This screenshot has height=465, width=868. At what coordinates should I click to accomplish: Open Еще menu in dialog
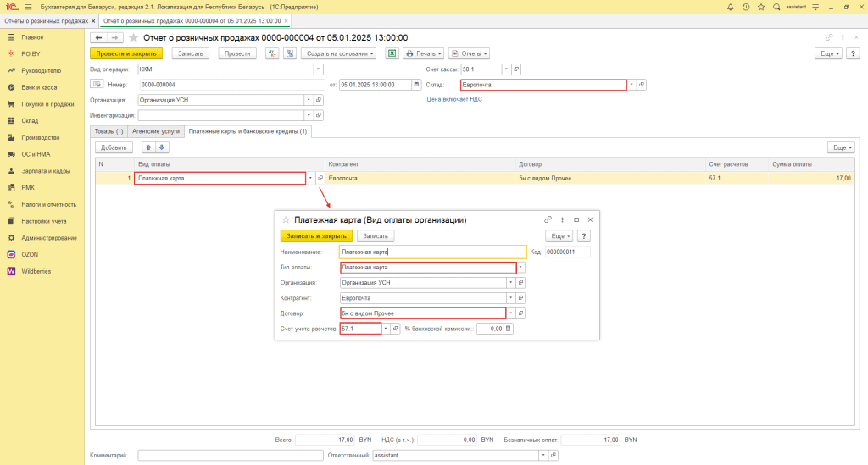point(559,236)
